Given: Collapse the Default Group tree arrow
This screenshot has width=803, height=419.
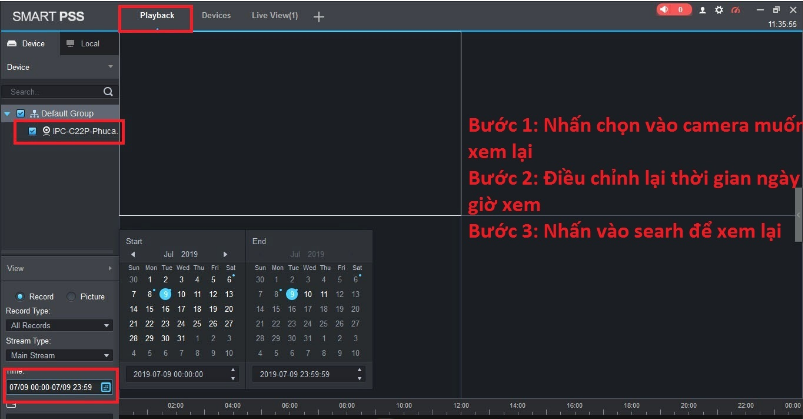Looking at the screenshot, I should coord(8,114).
